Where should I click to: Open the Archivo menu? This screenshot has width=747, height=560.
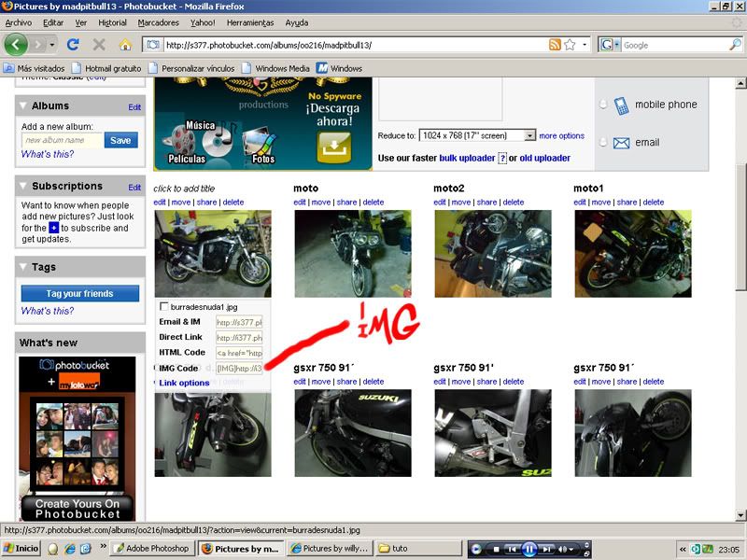coord(19,22)
